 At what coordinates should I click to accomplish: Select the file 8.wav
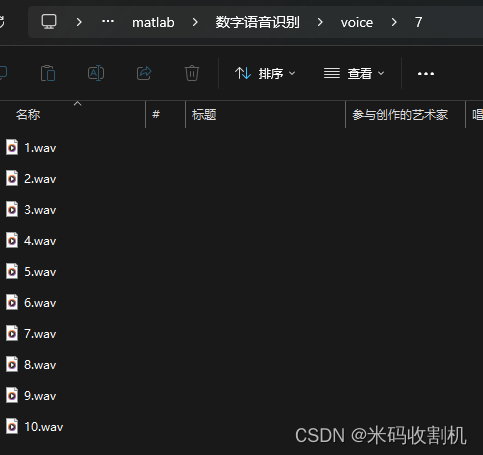(31, 365)
